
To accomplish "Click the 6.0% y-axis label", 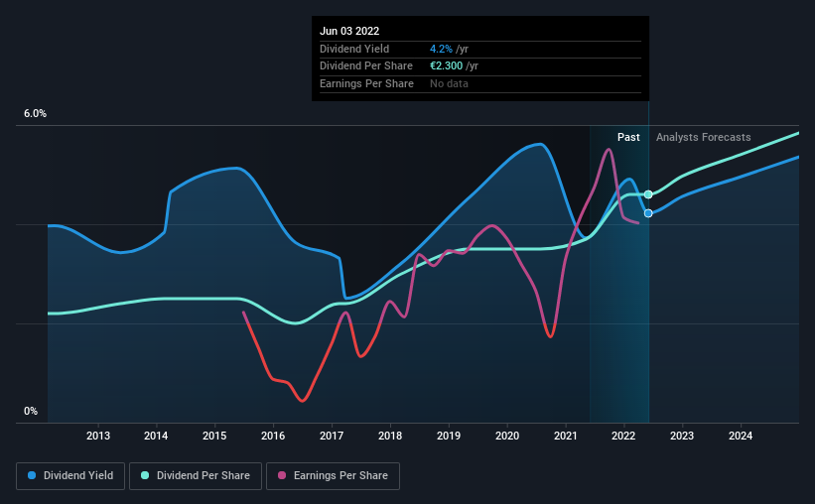I will pyautogui.click(x=35, y=114).
